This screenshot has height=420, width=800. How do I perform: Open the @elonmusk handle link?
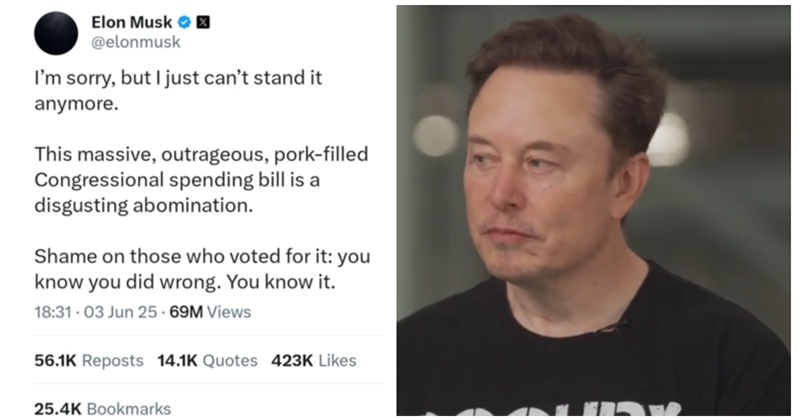(x=136, y=42)
